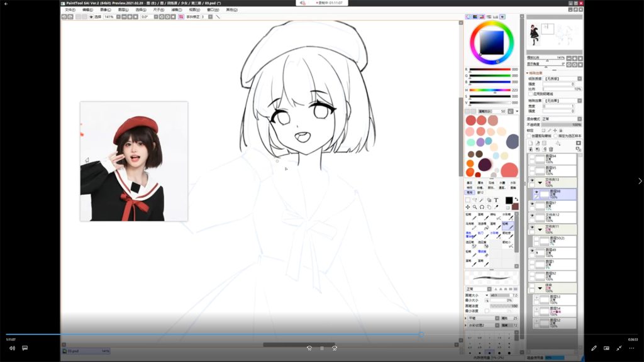Mute the video player volume
Viewport: 644px width, 362px height.
pyautogui.click(x=11, y=348)
